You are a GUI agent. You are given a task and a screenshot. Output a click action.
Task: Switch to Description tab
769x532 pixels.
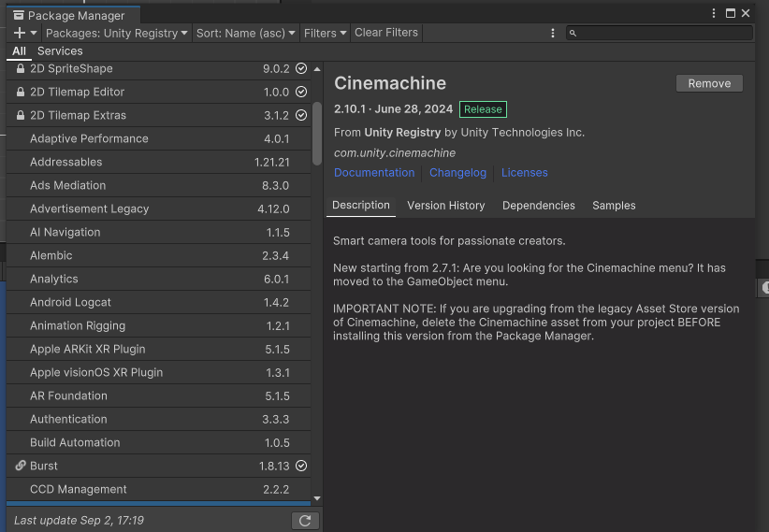click(361, 206)
